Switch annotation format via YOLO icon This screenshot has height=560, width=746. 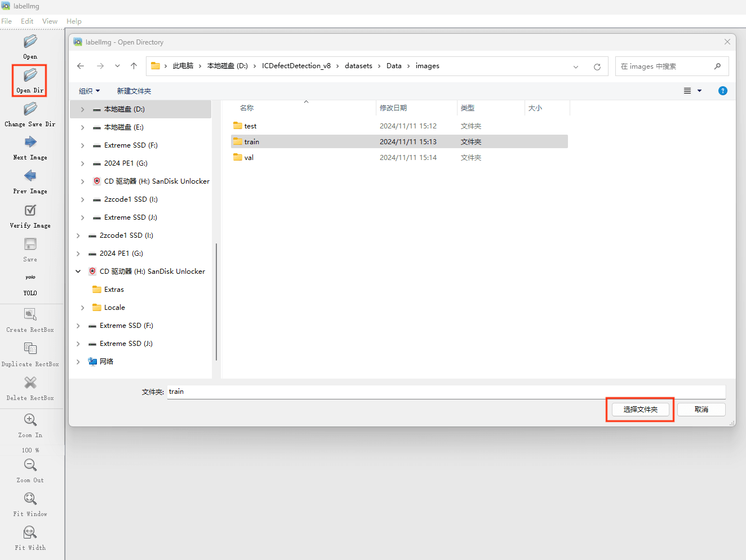click(30, 278)
